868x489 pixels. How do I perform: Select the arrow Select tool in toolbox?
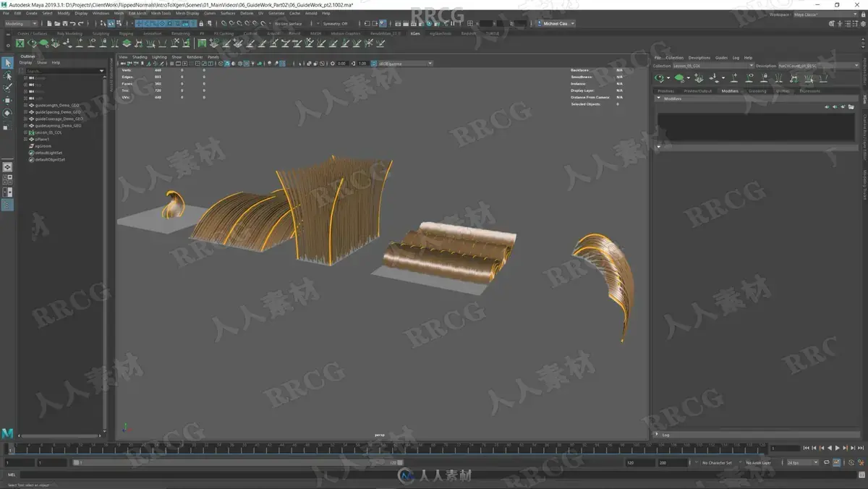click(x=7, y=63)
